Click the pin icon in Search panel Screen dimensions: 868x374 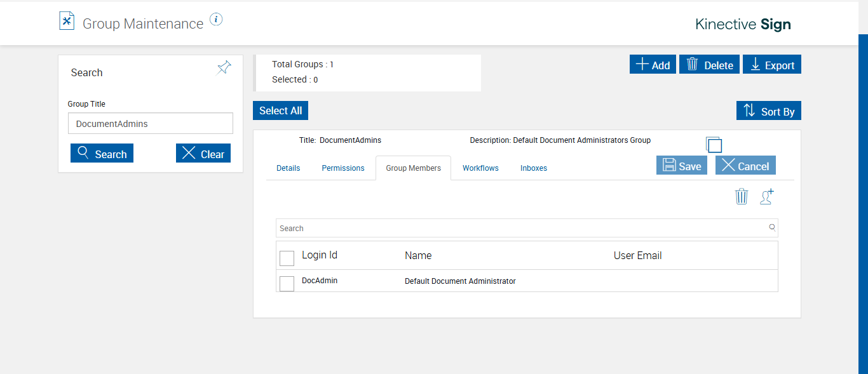(224, 67)
